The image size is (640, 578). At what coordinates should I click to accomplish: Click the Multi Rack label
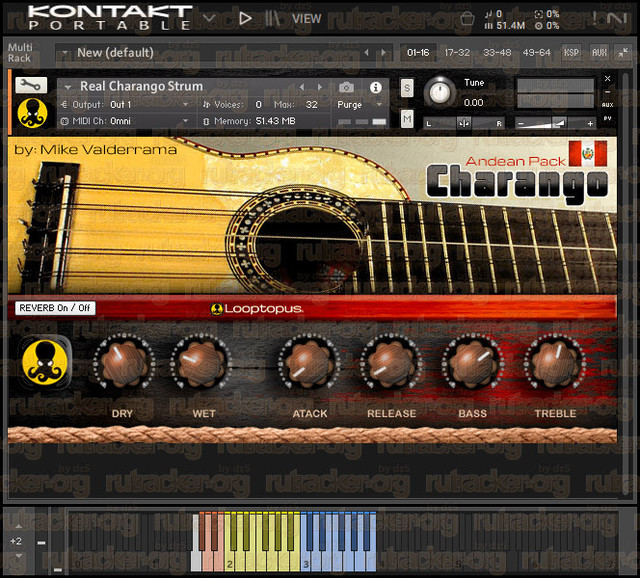coord(20,53)
